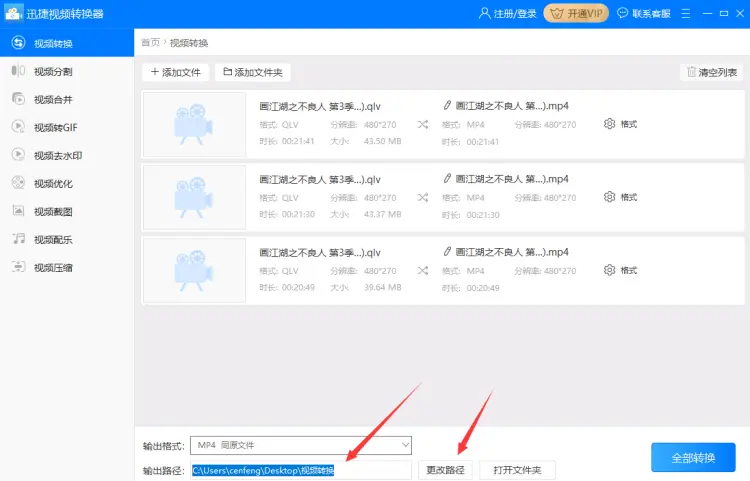Screen dimensions: 750x481
Task: Rename output file of the 00:21:30 video
Action: click(447, 178)
